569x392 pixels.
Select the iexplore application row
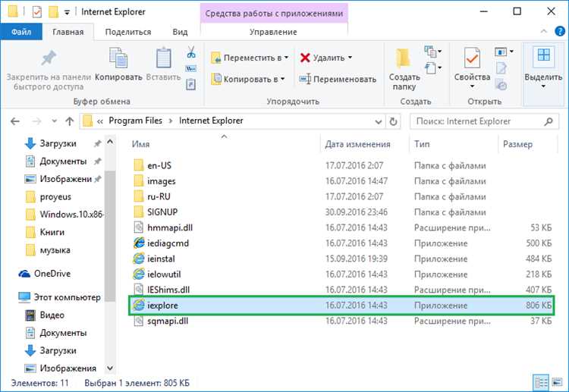(x=342, y=306)
